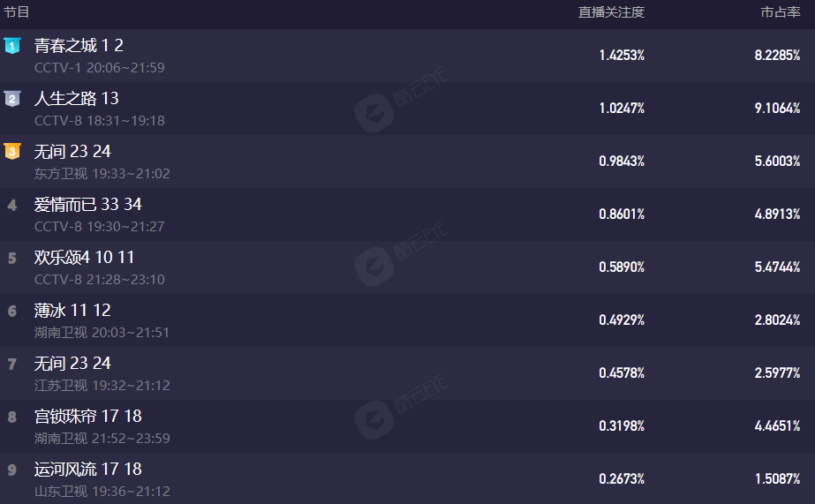Open 无间 23 24 on 东方卫视
This screenshot has height=504, width=815.
[72, 152]
